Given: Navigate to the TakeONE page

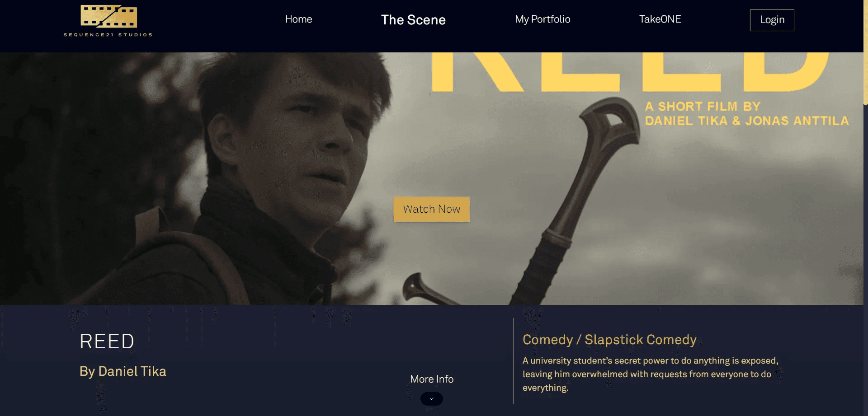Looking at the screenshot, I should point(660,19).
